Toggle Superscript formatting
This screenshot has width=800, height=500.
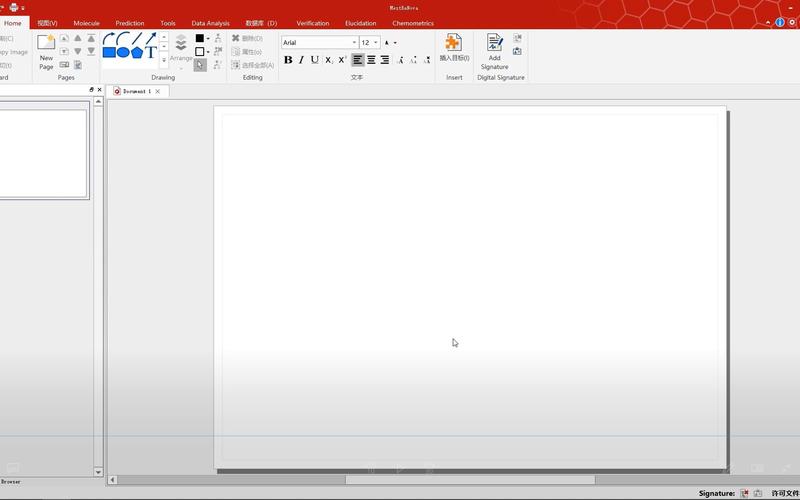coord(342,60)
